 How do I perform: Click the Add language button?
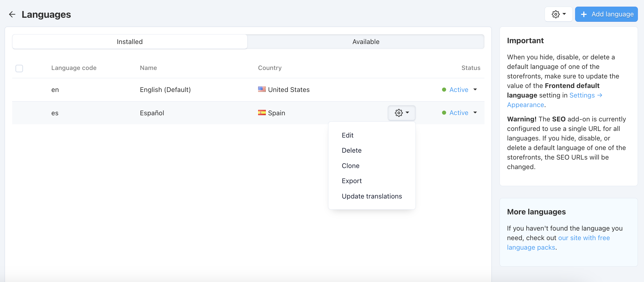click(x=606, y=14)
